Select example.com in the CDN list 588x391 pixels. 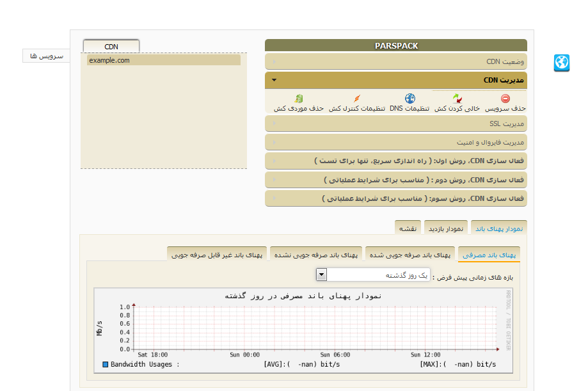164,60
